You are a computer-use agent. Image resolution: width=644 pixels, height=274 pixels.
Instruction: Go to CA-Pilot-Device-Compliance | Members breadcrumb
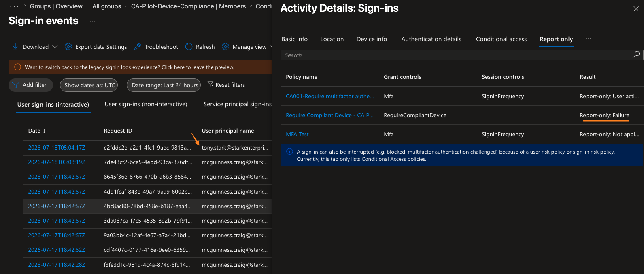(x=188, y=6)
